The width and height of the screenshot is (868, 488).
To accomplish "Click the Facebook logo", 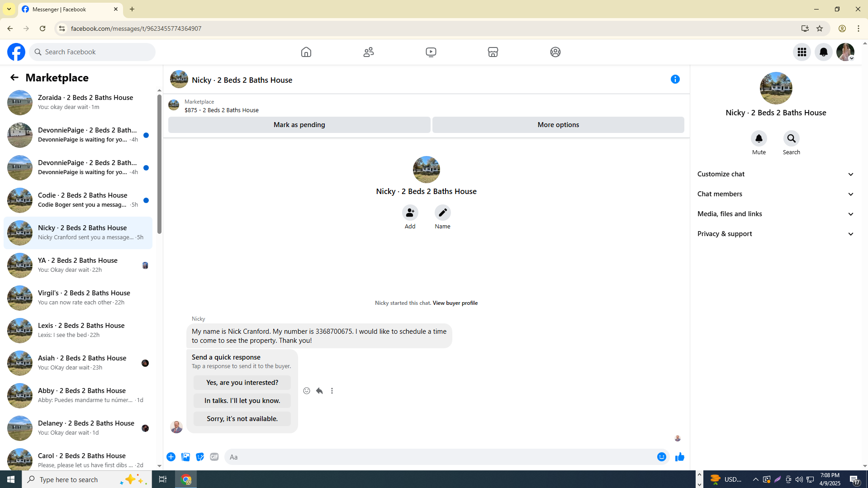I will [x=16, y=52].
